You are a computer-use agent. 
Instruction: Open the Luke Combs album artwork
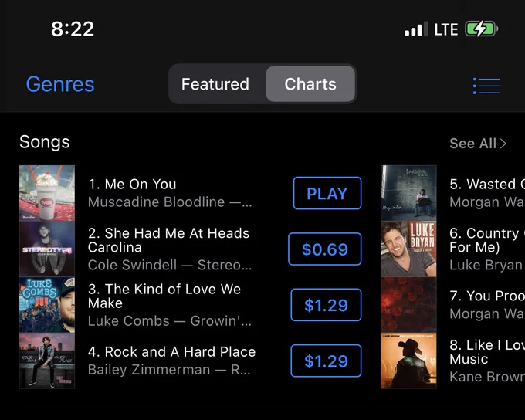point(47,305)
